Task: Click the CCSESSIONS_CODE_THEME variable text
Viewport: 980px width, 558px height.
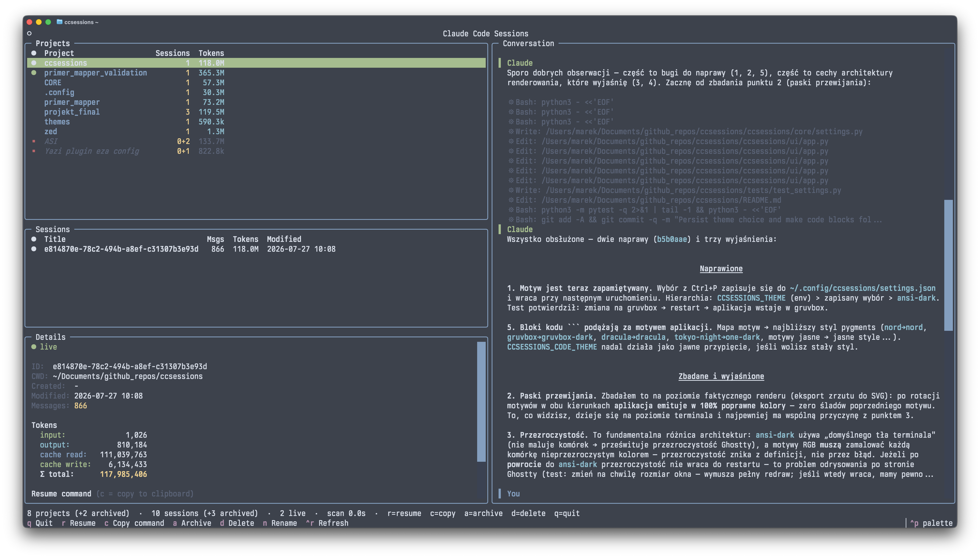Action: click(552, 347)
